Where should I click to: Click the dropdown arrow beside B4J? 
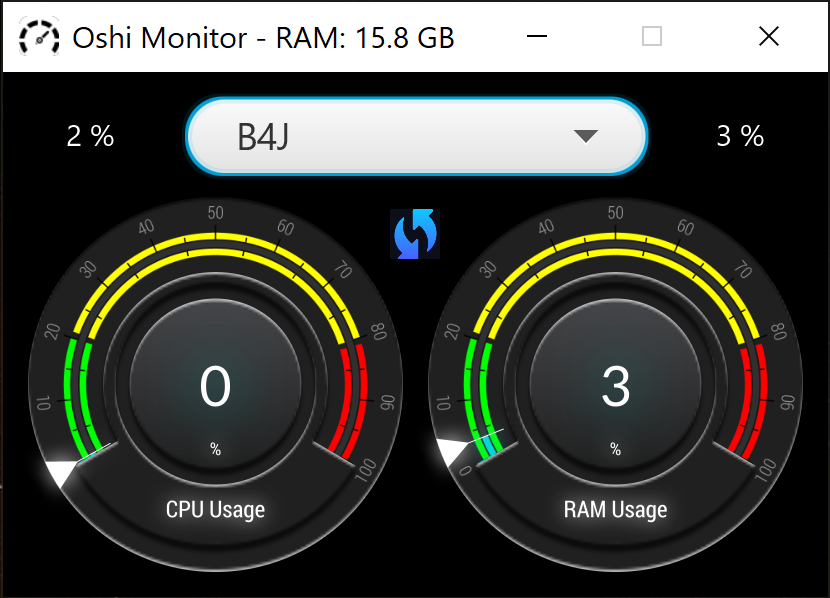click(x=585, y=136)
